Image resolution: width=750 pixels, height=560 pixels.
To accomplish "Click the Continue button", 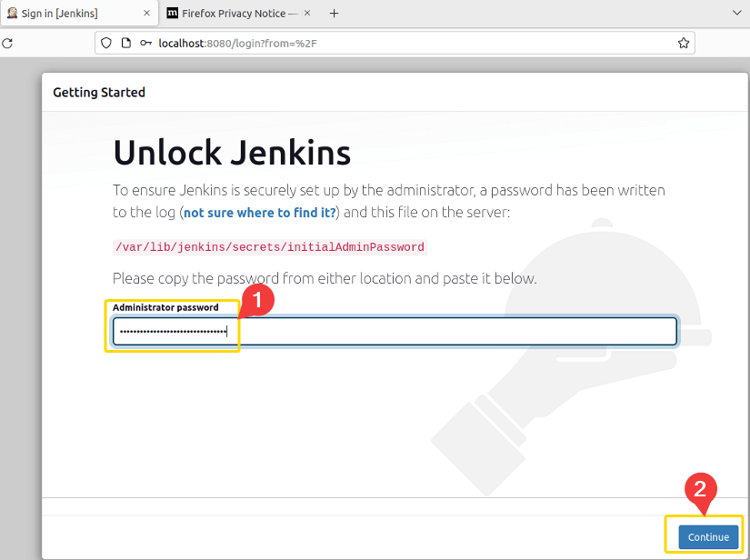I will coord(707,536).
